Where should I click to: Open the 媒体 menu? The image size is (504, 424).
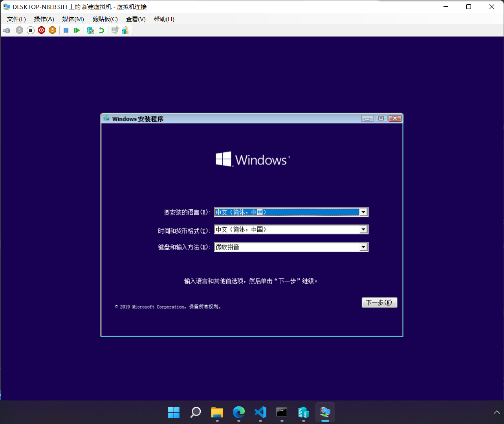(x=72, y=19)
